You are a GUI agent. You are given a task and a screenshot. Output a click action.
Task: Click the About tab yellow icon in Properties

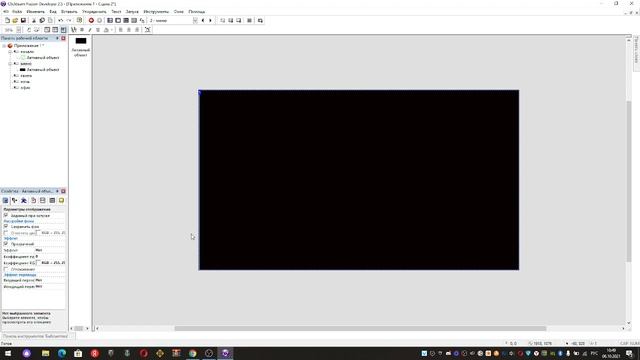point(62,200)
